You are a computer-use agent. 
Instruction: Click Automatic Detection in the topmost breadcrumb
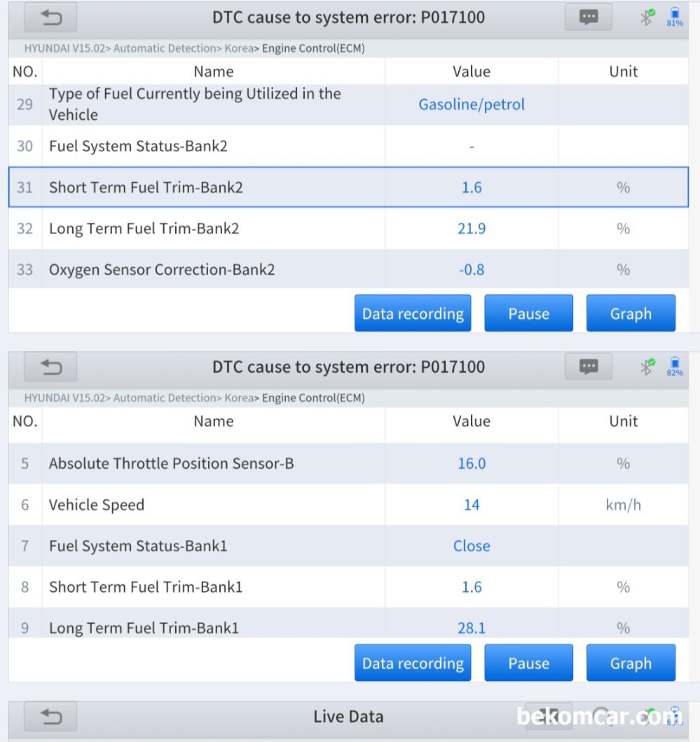click(x=164, y=48)
